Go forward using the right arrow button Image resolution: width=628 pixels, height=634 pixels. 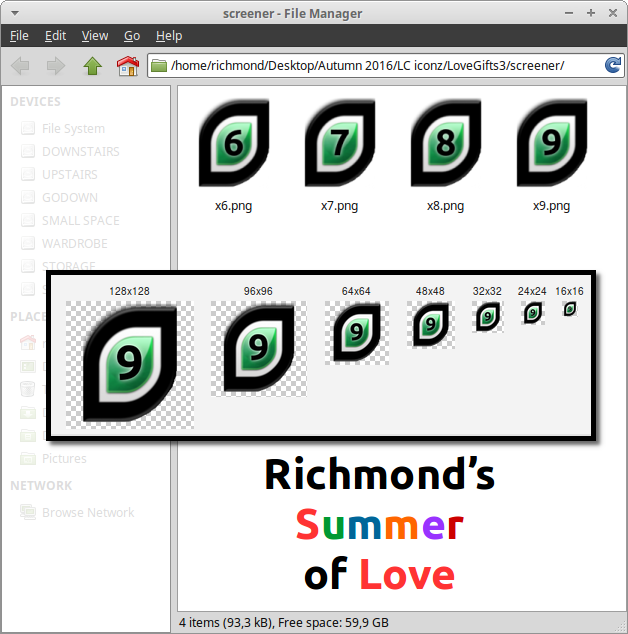[x=56, y=66]
